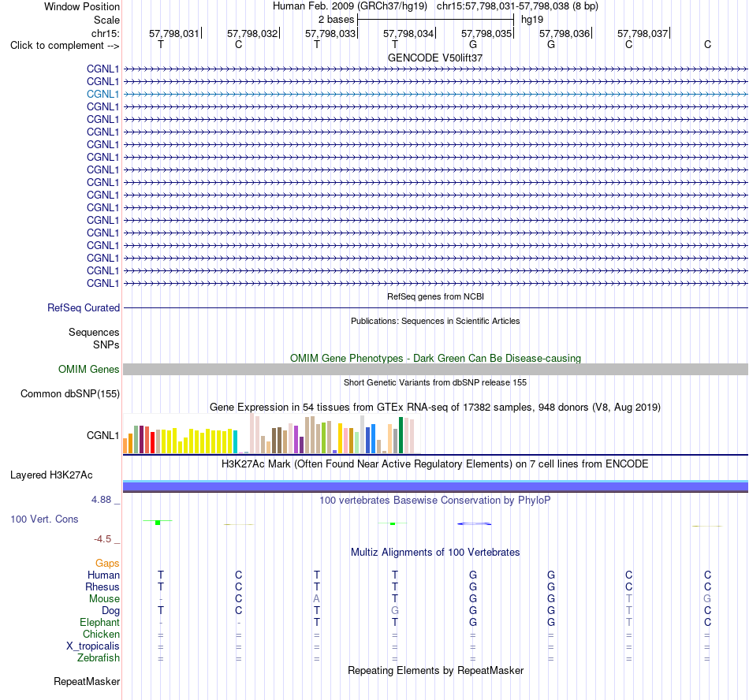Image resolution: width=749 pixels, height=700 pixels.
Task: Select the Dog species label
Action: (x=110, y=611)
